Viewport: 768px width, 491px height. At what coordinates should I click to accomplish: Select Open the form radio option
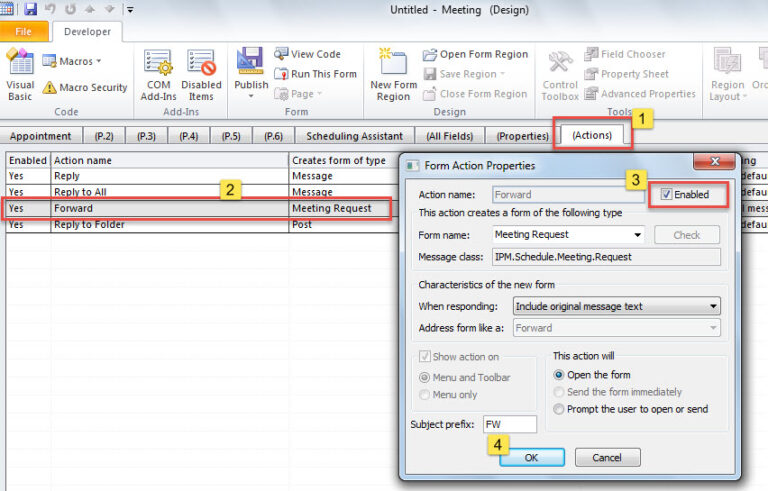[558, 375]
